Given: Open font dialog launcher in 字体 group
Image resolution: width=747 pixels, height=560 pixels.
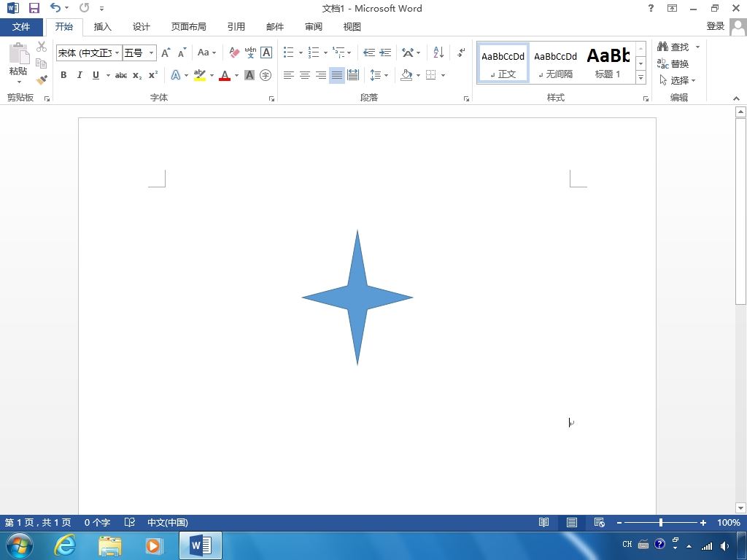Looking at the screenshot, I should tap(271, 98).
